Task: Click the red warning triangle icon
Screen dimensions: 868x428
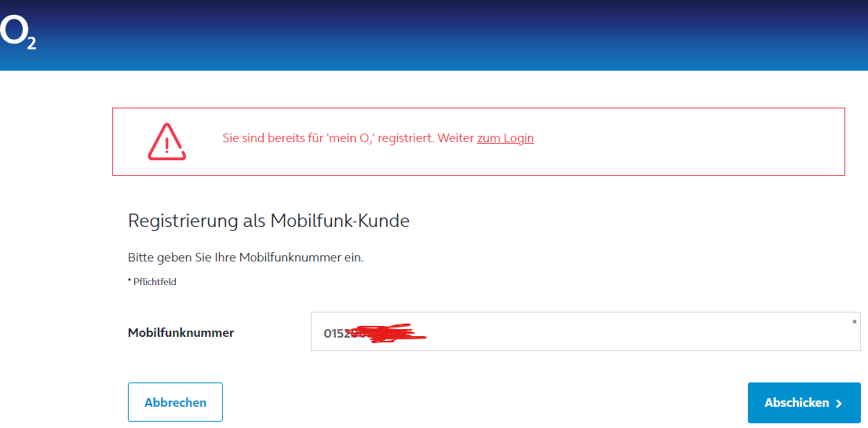Action: (x=166, y=141)
